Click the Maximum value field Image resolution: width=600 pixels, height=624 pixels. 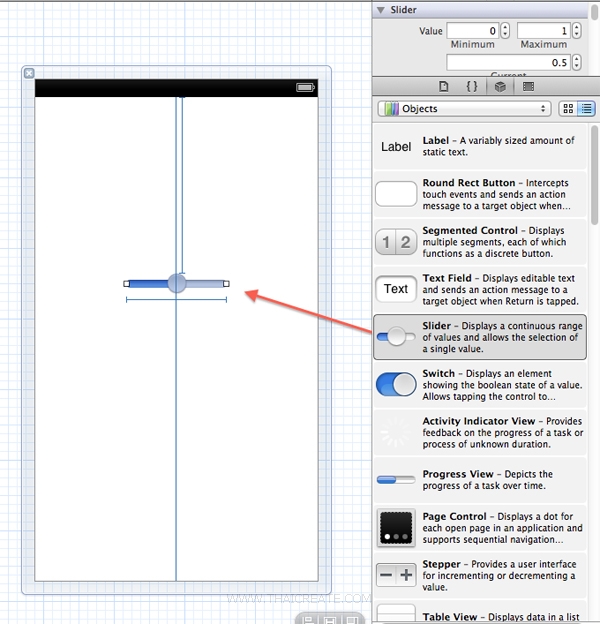tap(544, 31)
